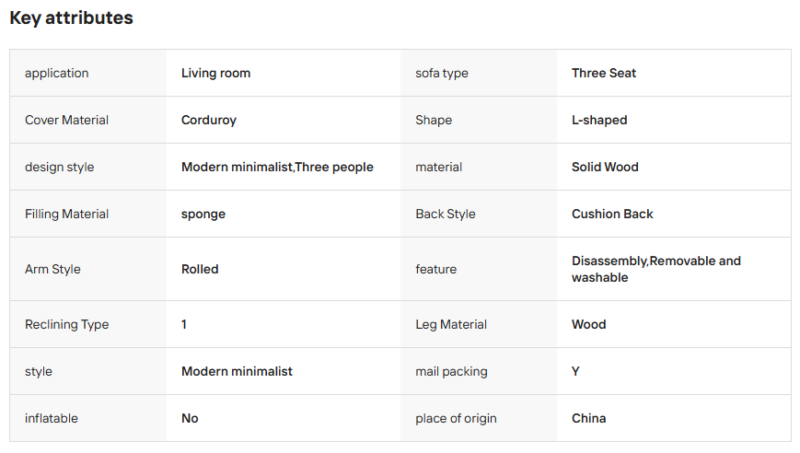Click the Wood leg material value
Screen dimensions: 800x453
(x=589, y=324)
